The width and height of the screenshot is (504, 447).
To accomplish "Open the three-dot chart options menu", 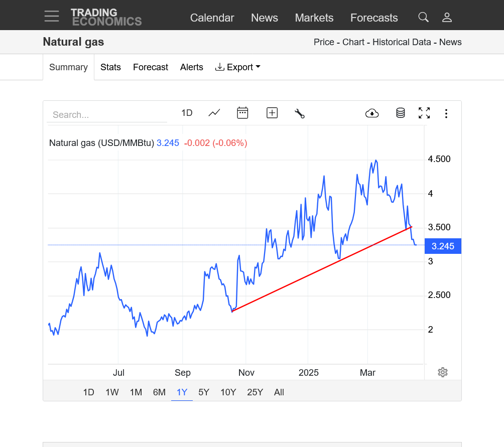I will [x=446, y=113].
